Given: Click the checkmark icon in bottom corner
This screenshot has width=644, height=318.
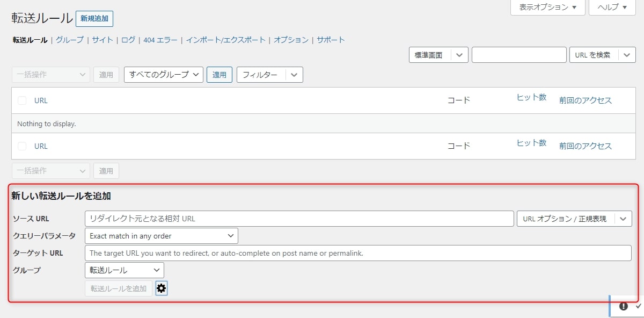Looking at the screenshot, I should click(x=638, y=306).
